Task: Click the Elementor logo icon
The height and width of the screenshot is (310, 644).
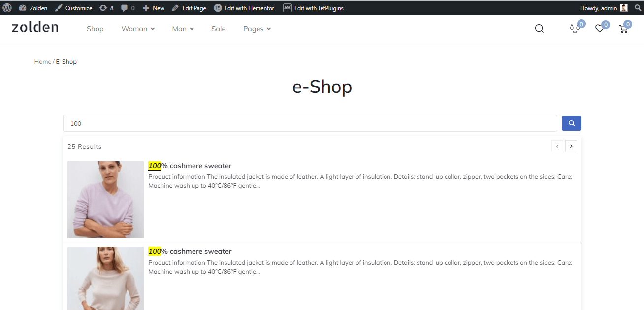Action: 218,8
